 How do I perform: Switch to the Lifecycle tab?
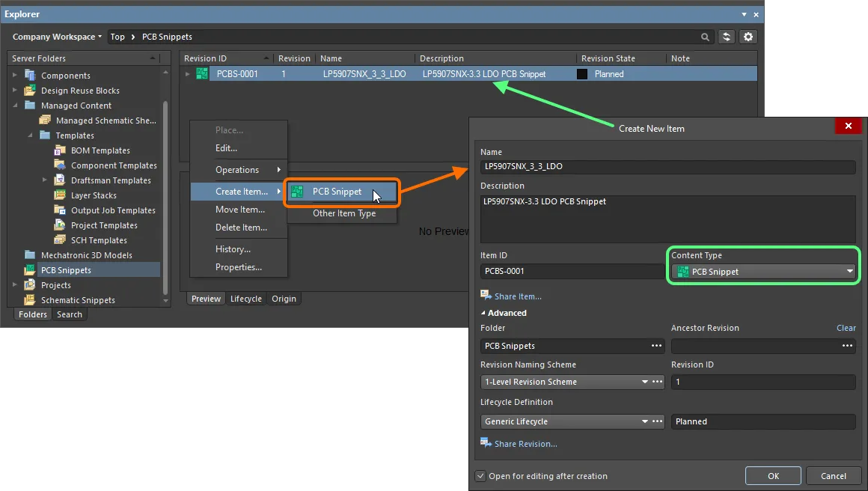pos(245,299)
